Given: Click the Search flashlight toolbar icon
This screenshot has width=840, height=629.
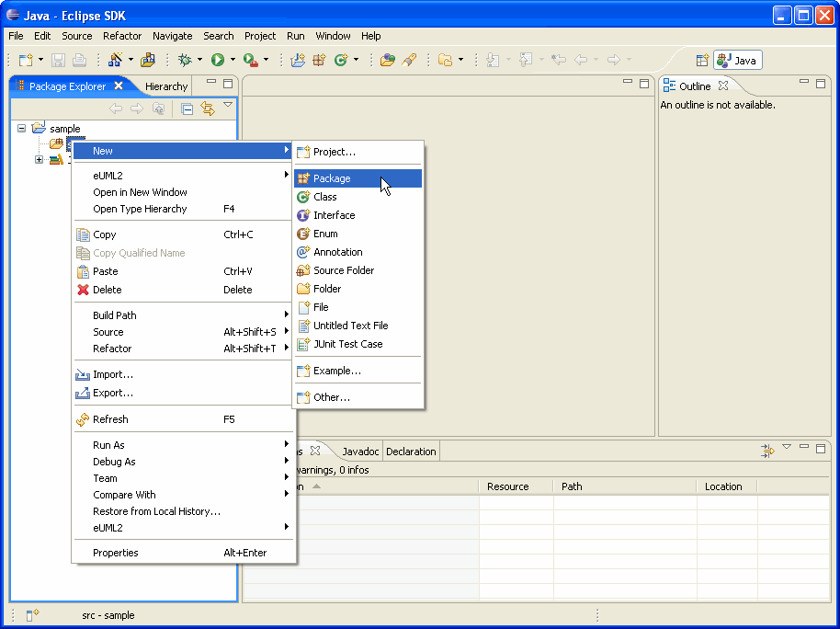Looking at the screenshot, I should pos(409,60).
